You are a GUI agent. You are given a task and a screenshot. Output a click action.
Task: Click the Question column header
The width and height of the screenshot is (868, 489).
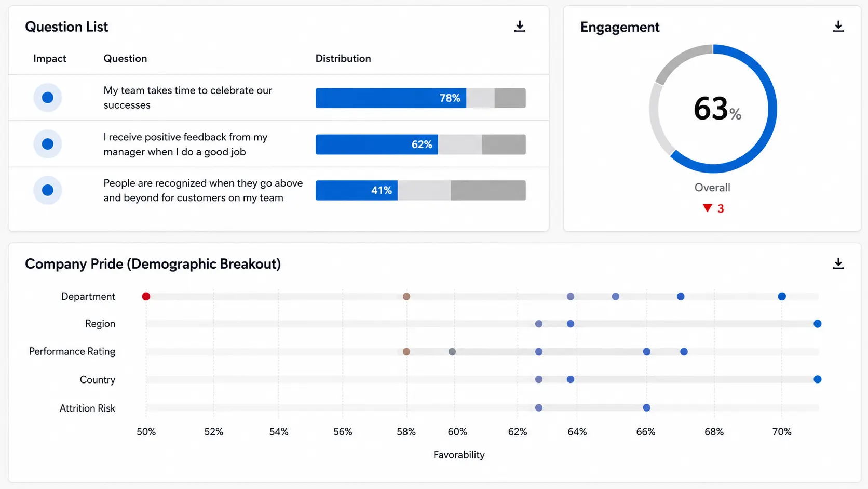point(125,59)
